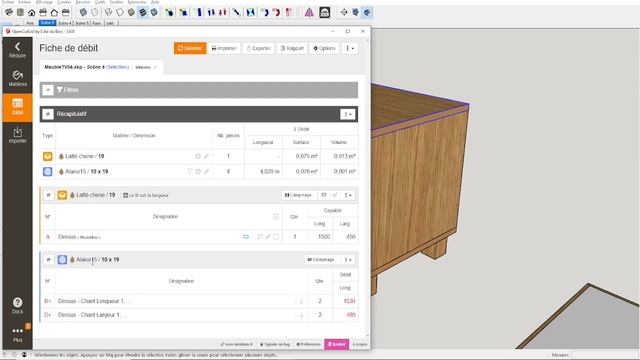640x360 pixels.
Task: Click the highlighted layered-box style toolbar icon
Action: click(x=142, y=13)
